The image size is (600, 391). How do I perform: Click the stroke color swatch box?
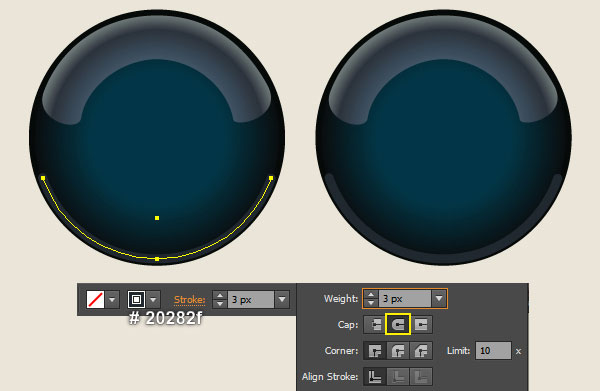136,299
